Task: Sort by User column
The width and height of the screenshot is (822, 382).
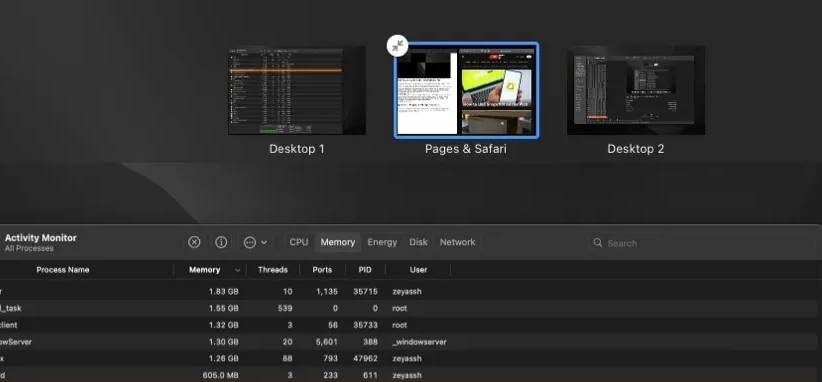Action: (x=418, y=270)
